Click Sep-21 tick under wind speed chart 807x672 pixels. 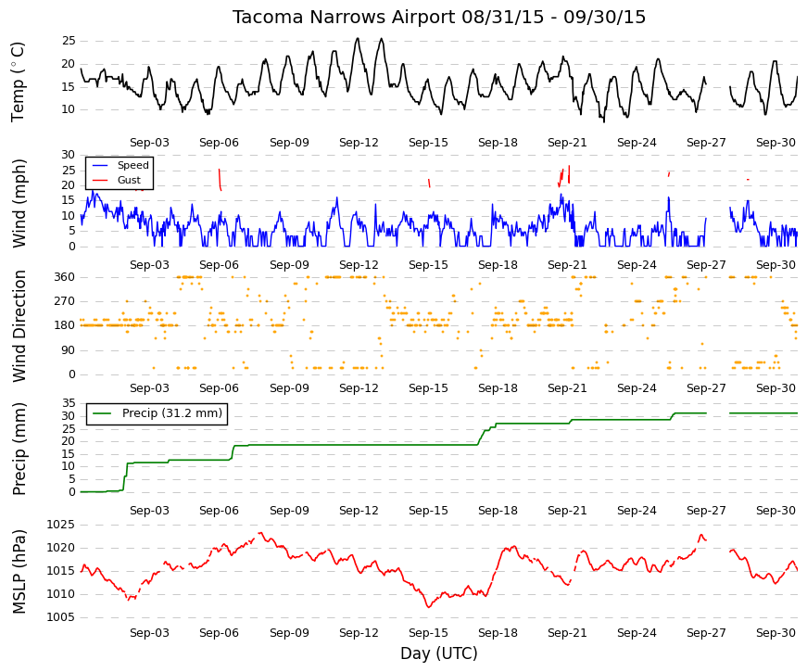567,265
